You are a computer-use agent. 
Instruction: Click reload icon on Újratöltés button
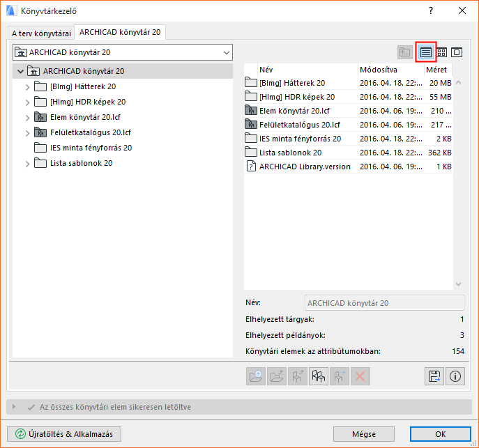[x=20, y=433]
